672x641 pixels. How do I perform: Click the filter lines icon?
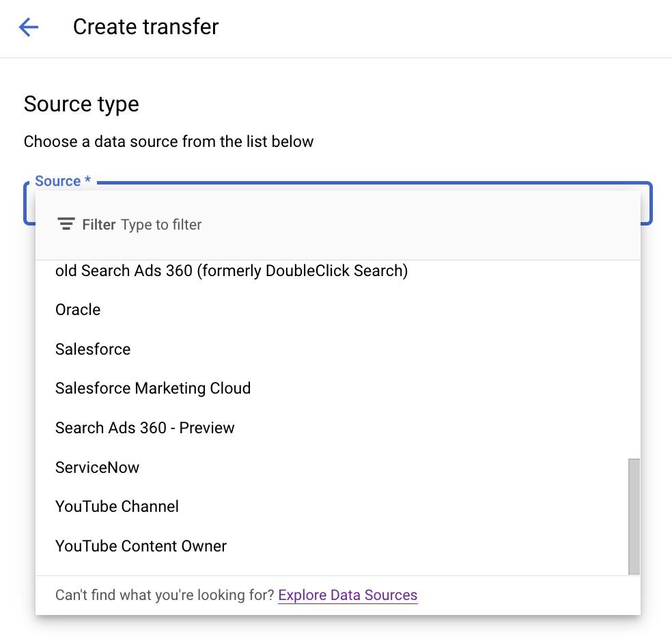tap(66, 224)
